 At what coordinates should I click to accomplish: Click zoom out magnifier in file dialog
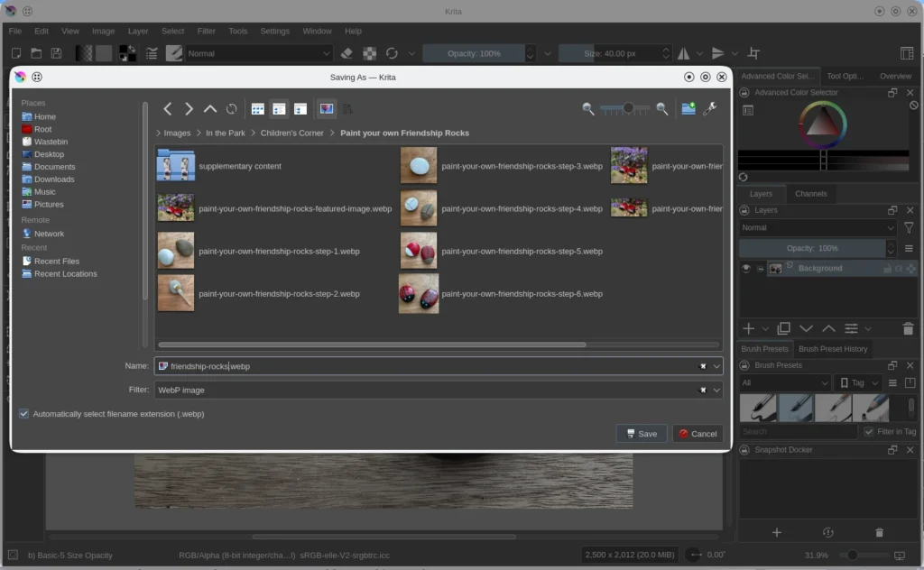click(x=587, y=109)
